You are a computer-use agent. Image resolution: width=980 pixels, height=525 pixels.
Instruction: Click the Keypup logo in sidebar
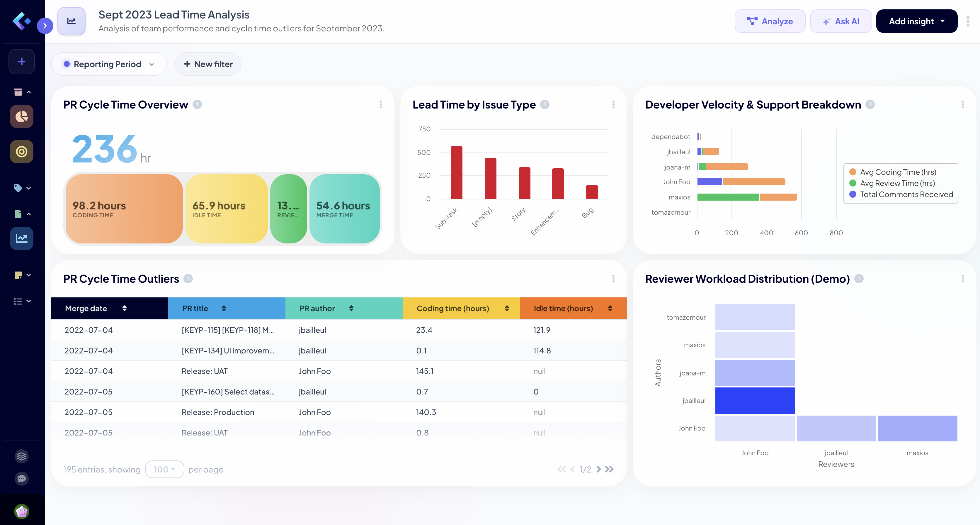tap(21, 21)
